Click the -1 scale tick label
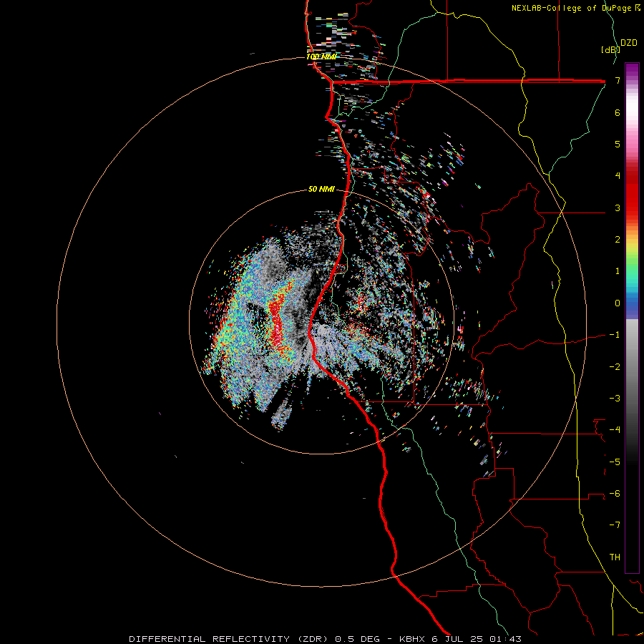644x644 pixels. [x=615, y=335]
